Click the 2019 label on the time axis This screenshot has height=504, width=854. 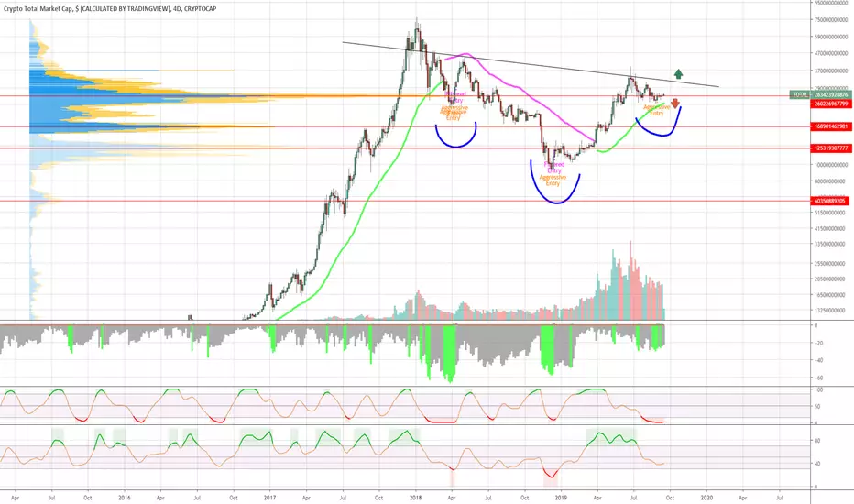(x=561, y=498)
